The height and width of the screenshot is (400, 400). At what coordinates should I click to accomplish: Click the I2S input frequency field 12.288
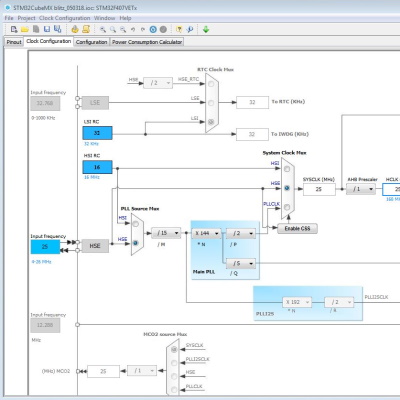pos(45,325)
